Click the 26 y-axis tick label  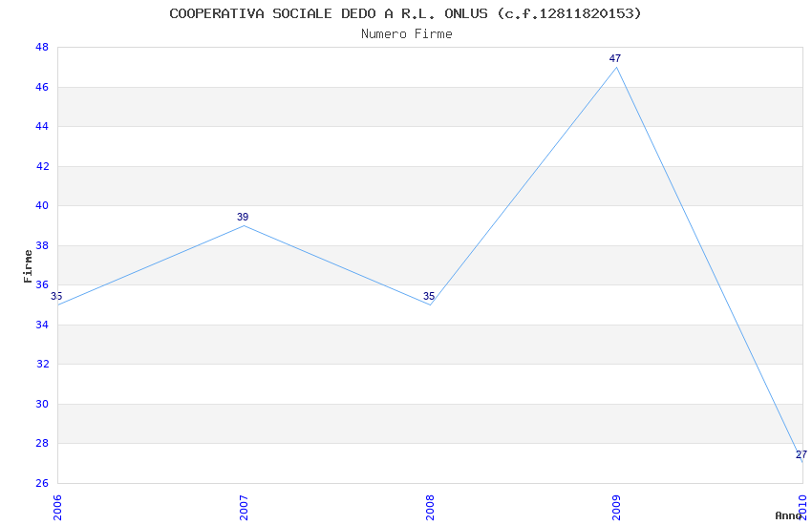(x=42, y=483)
